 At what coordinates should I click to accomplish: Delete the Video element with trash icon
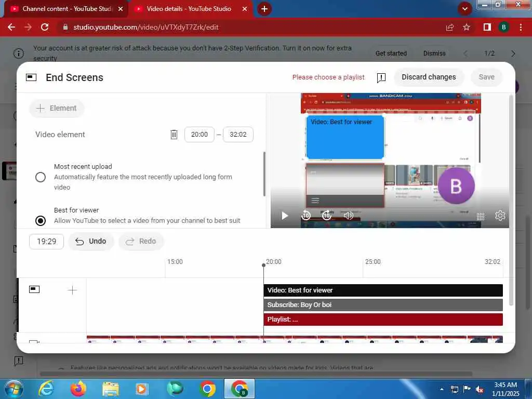pyautogui.click(x=174, y=135)
